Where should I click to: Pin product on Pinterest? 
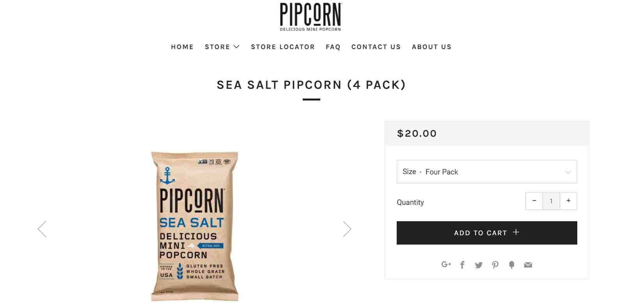495,265
